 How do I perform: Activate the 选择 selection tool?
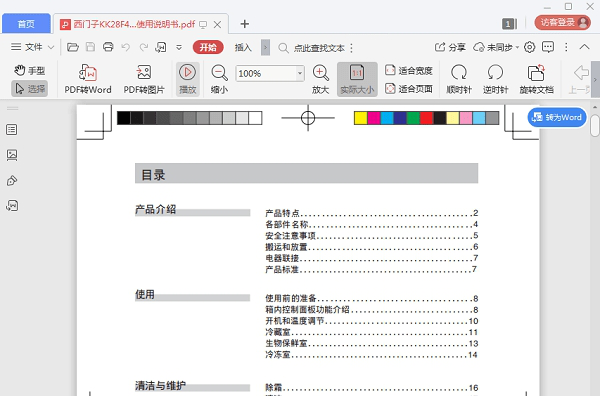30,88
